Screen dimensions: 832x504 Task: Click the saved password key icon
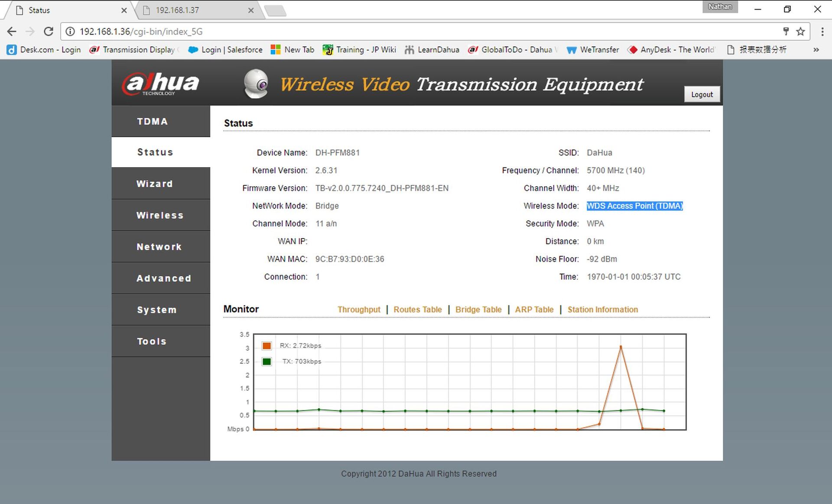[x=786, y=31]
